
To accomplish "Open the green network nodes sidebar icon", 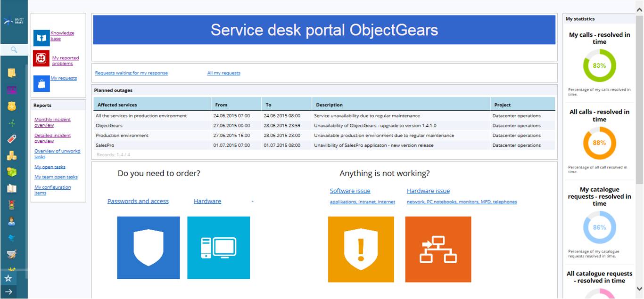I will [12, 123].
